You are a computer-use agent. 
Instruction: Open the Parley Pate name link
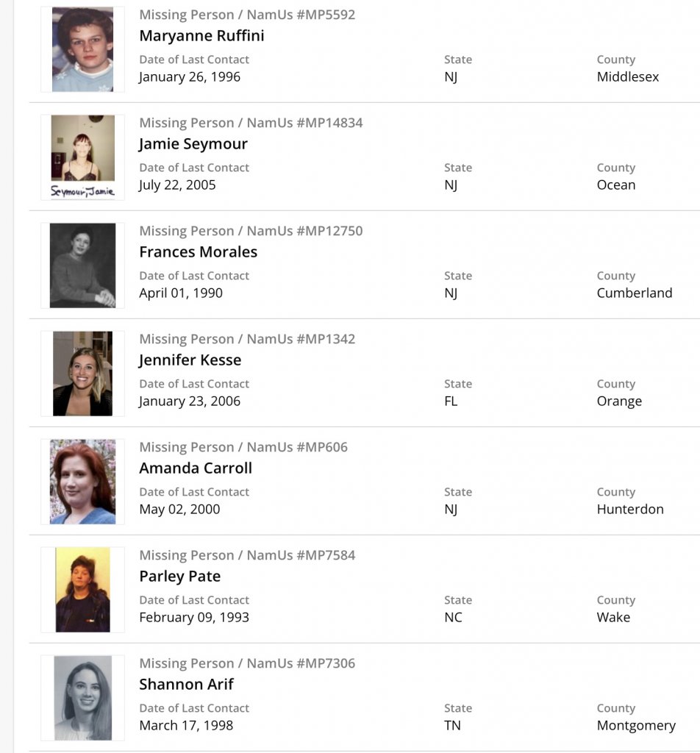180,577
